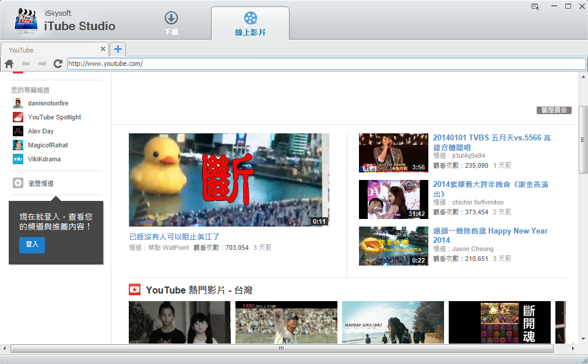588x364 pixels.
Task: Visit the Alex Day channel
Action: click(x=41, y=131)
